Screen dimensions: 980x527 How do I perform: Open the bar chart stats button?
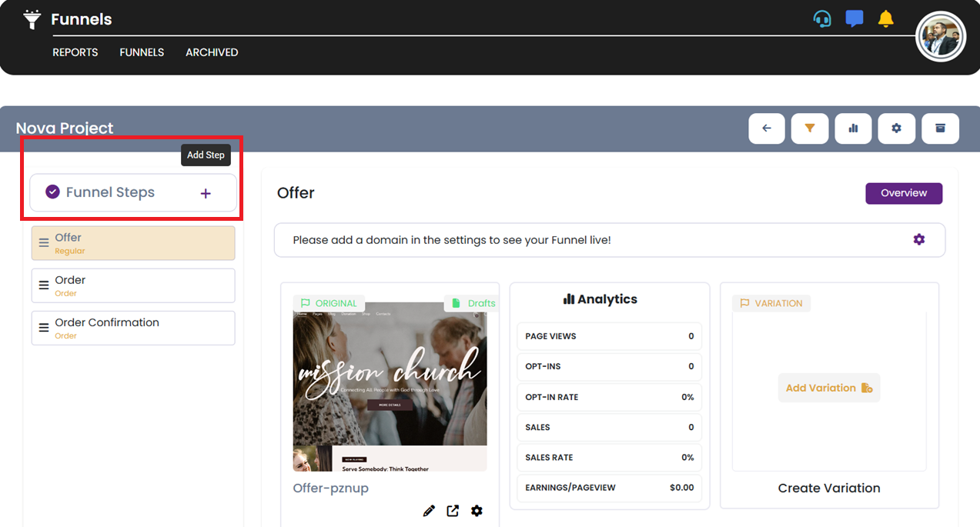coord(853,128)
